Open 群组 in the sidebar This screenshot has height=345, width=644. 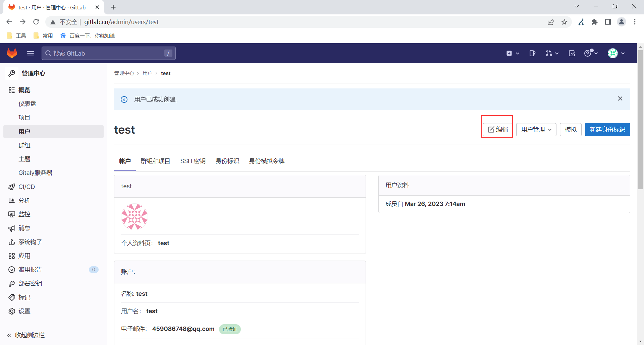click(54, 145)
